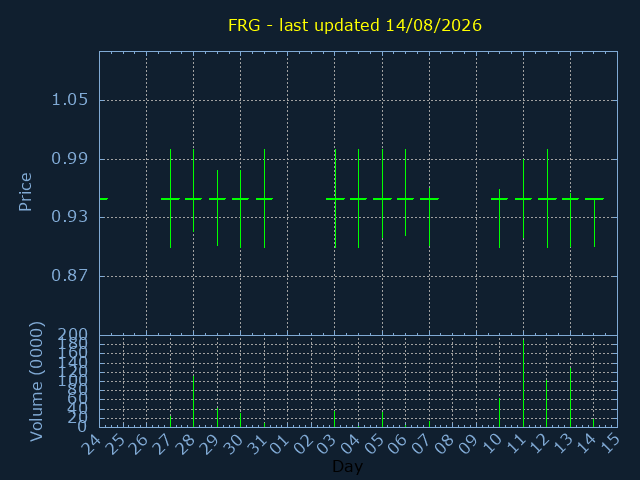Click the '03' day tick label
640x480 pixels.
pos(327,444)
